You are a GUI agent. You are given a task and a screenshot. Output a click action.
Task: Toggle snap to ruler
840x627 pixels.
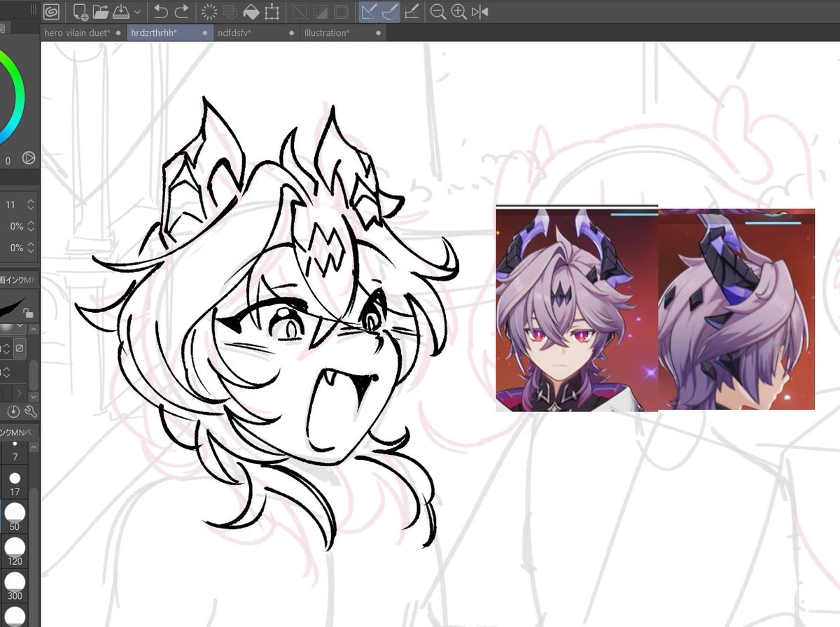pos(370,12)
